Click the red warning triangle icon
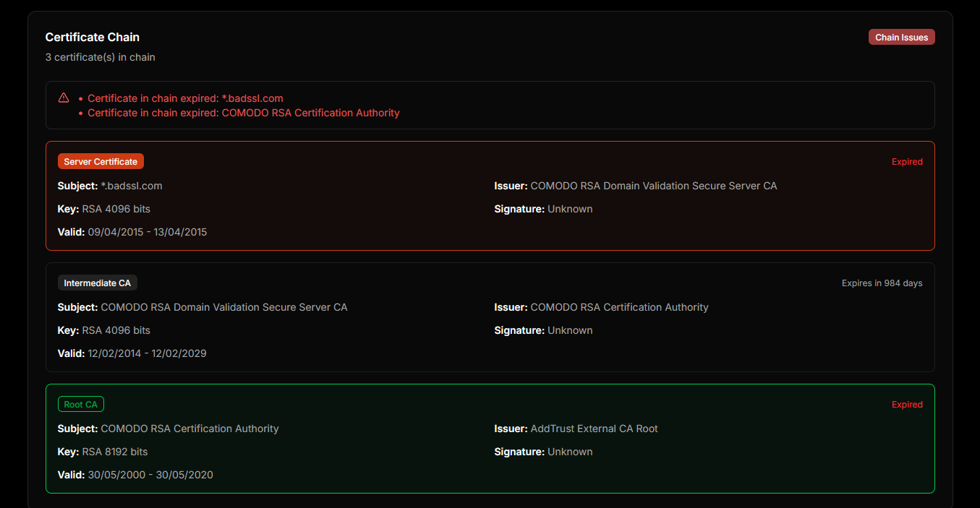The image size is (980, 508). click(64, 98)
